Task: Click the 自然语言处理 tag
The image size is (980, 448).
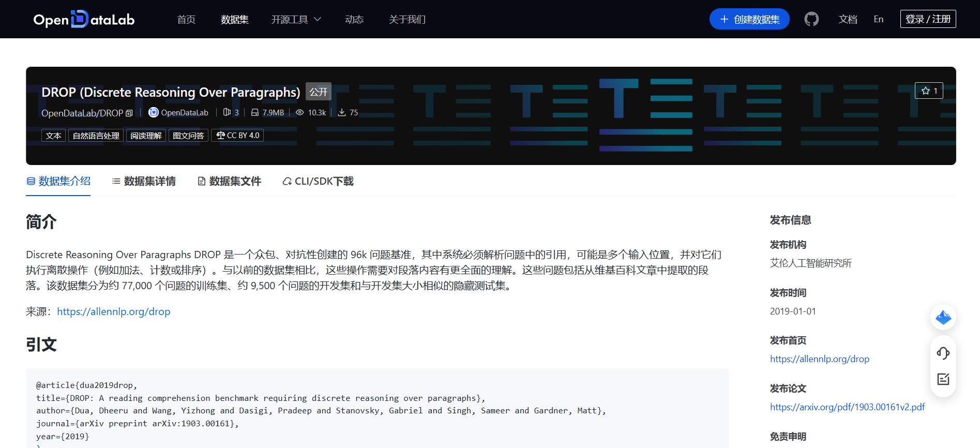Action: [x=96, y=136]
